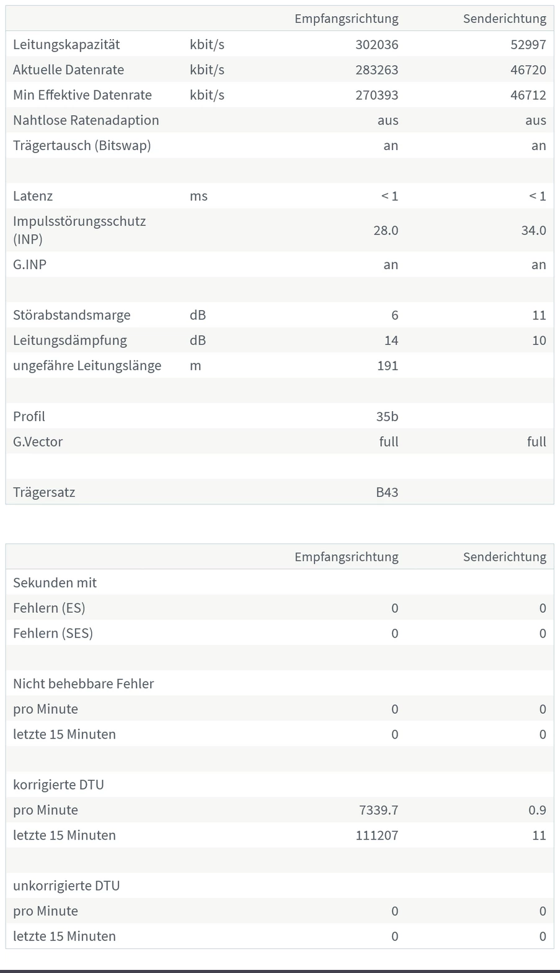Click the Störabstandsmarge label
The image size is (560, 973).
[x=71, y=315]
